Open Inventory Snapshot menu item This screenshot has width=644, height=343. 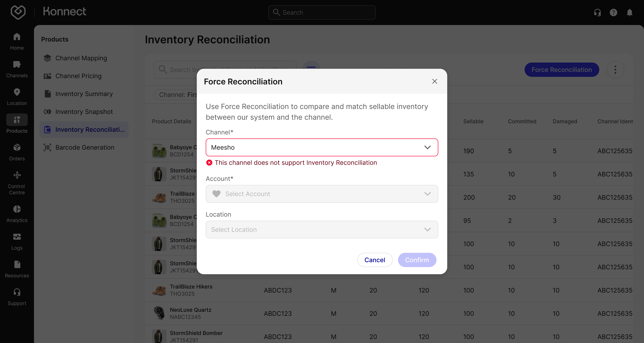84,112
